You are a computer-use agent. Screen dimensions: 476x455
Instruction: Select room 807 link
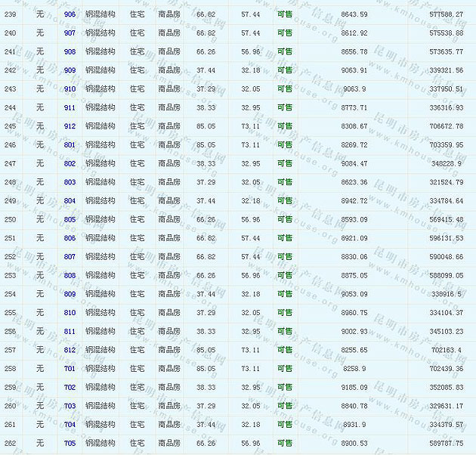point(70,257)
